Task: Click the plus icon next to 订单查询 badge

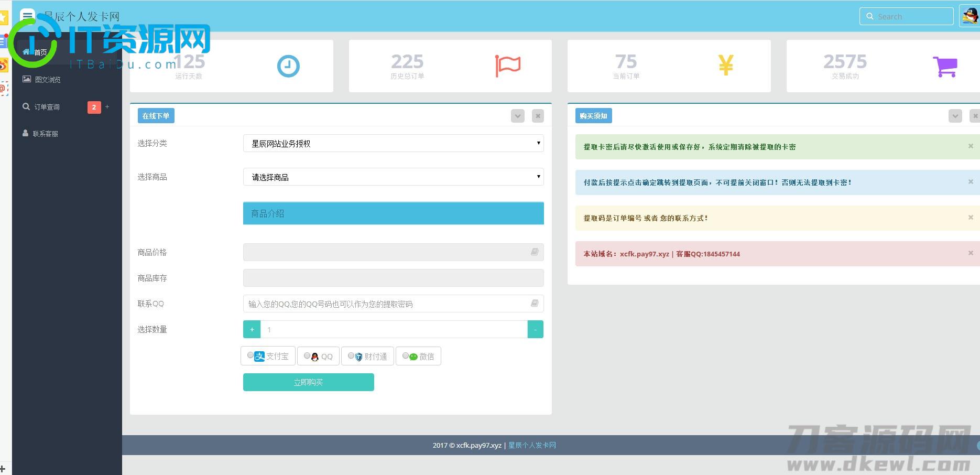Action: coord(107,106)
